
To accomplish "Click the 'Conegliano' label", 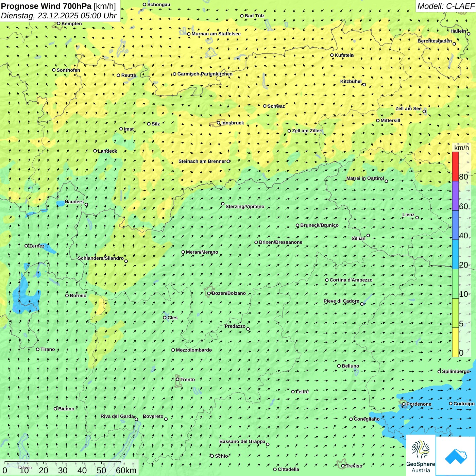I will [367, 419].
